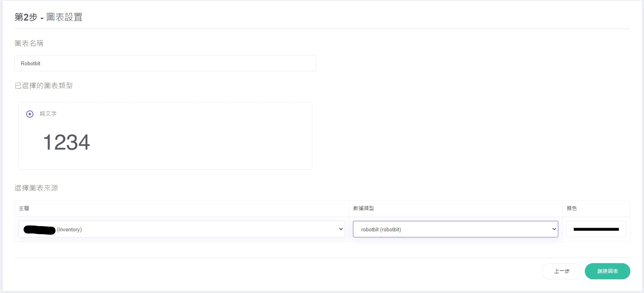
Task: Click the 主題 column header
Action: click(x=24, y=208)
